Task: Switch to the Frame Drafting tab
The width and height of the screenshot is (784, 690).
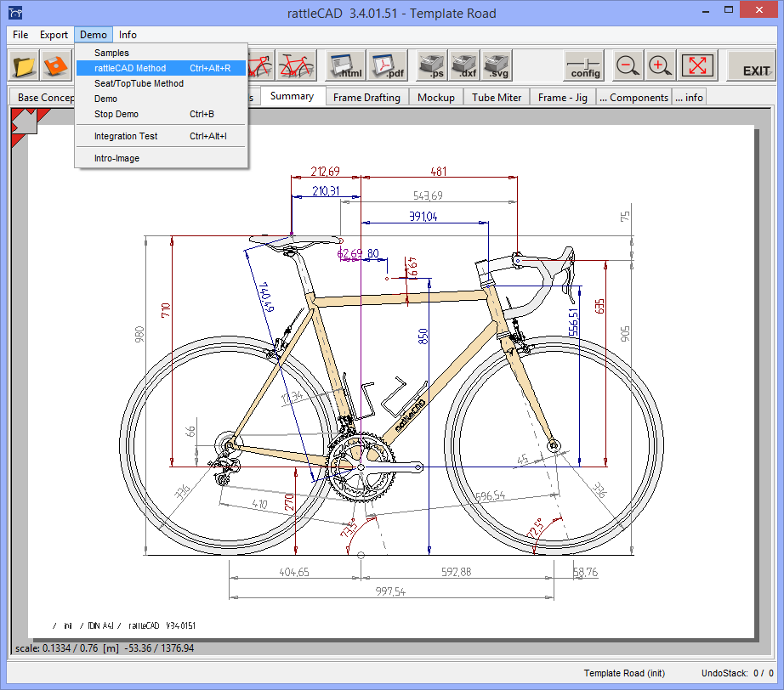Action: 367,98
